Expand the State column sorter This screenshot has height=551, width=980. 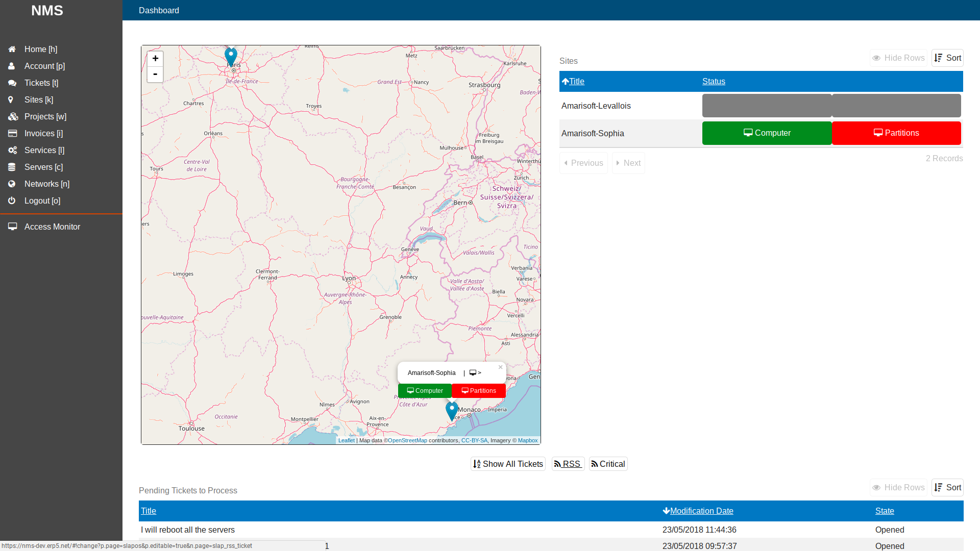pos(885,510)
